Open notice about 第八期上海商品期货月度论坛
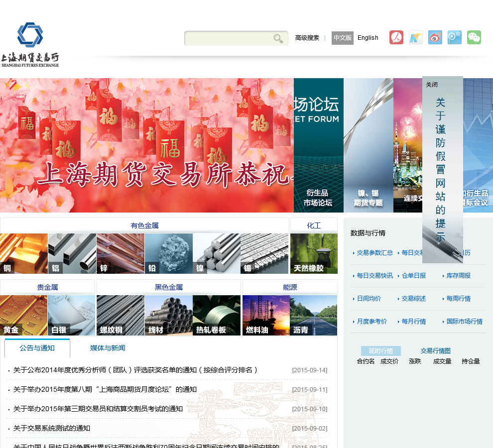Image resolution: width=493 pixels, height=448 pixels. (105, 390)
